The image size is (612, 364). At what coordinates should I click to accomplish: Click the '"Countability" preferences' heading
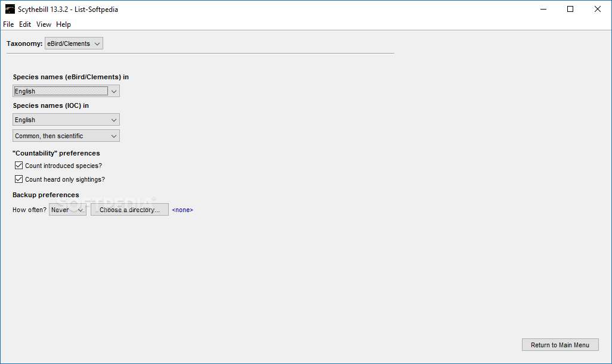coord(56,153)
